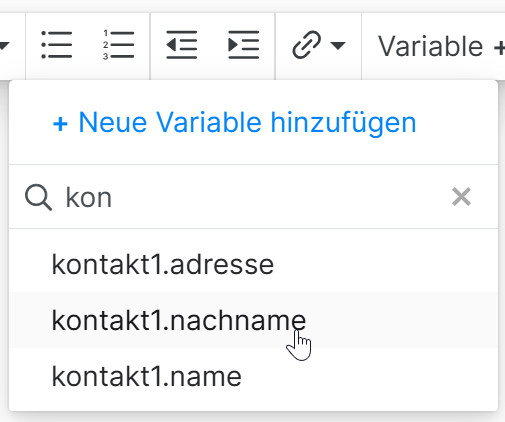Click the plus sign beside the Variable label
This screenshot has width=505, height=422.
click(x=499, y=48)
